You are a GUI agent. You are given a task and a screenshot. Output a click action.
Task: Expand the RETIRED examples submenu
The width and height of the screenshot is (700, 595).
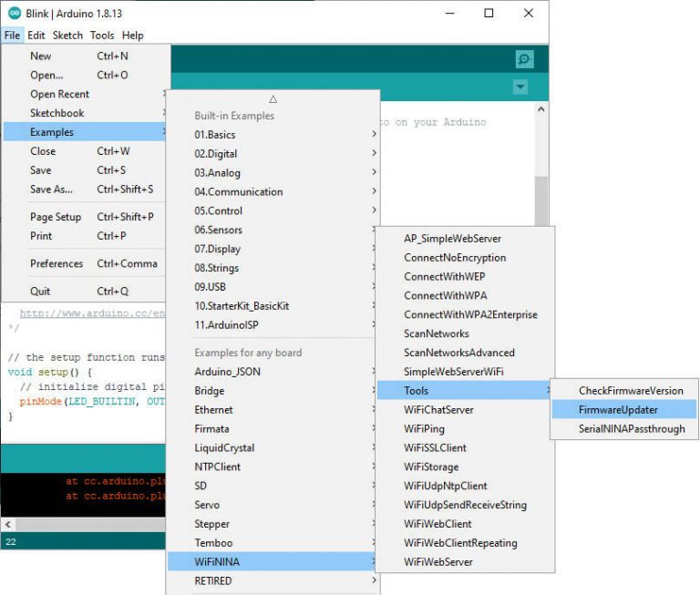[273, 581]
